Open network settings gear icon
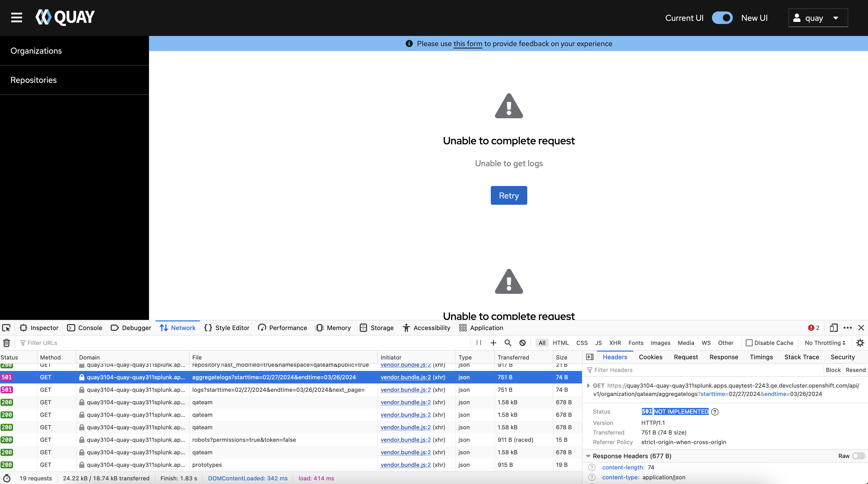The height and width of the screenshot is (484, 868). (x=860, y=343)
